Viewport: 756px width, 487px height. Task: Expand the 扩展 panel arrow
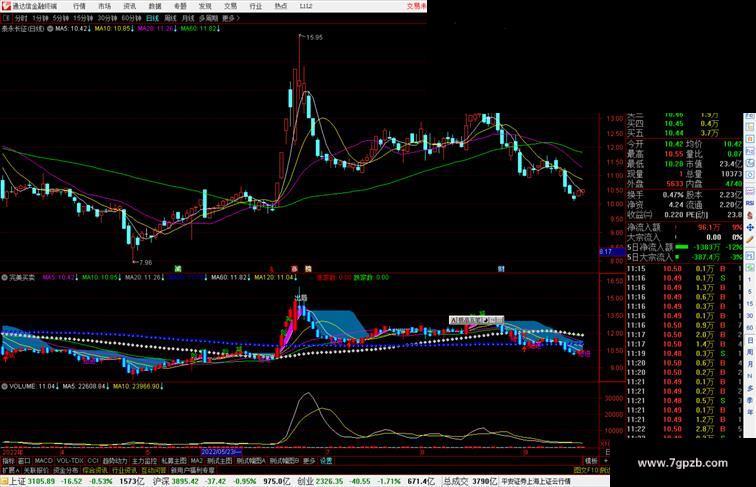coord(10,470)
